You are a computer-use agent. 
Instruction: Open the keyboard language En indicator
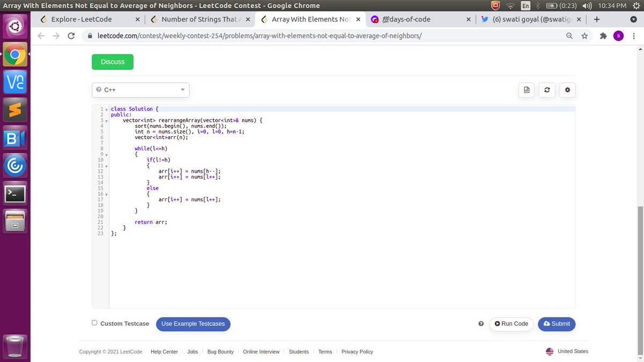tap(526, 5)
